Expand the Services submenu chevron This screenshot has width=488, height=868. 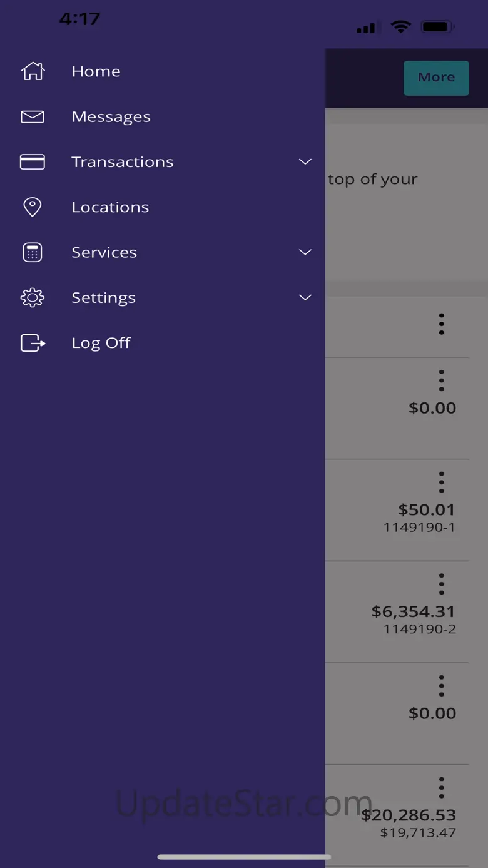click(305, 252)
